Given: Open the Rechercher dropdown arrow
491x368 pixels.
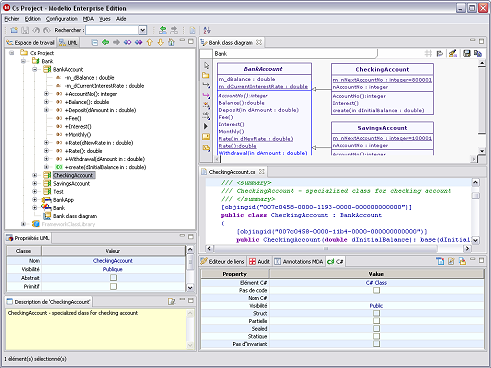Looking at the screenshot, I should [143, 30].
